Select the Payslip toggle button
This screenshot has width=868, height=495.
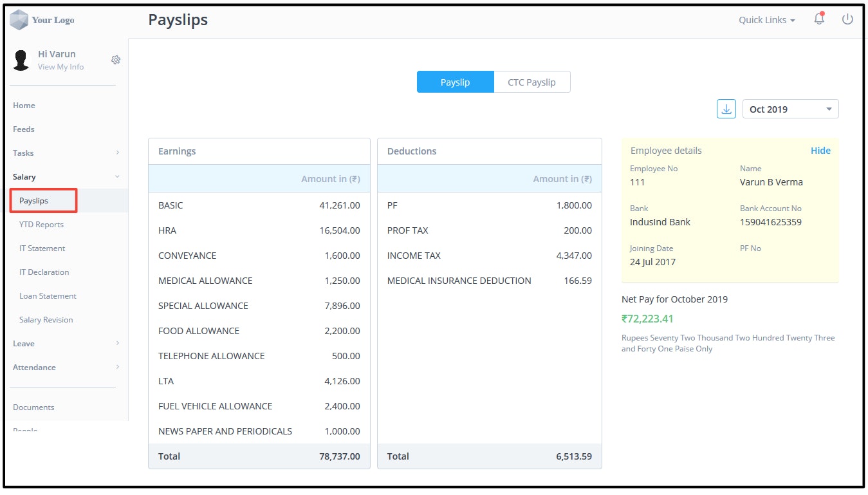pyautogui.click(x=455, y=82)
